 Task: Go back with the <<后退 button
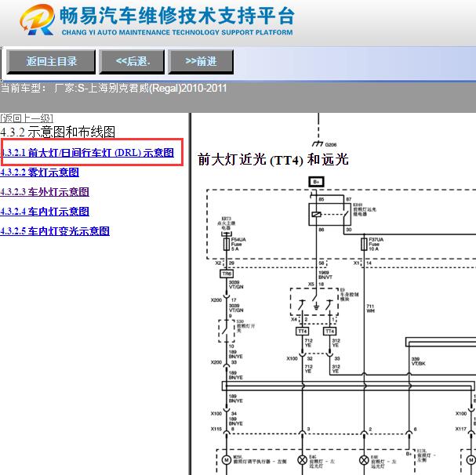pos(132,62)
